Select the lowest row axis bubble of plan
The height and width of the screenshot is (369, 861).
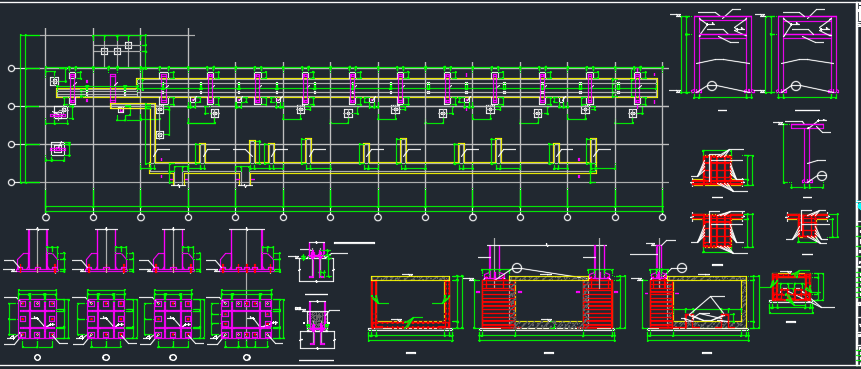pos(12,183)
